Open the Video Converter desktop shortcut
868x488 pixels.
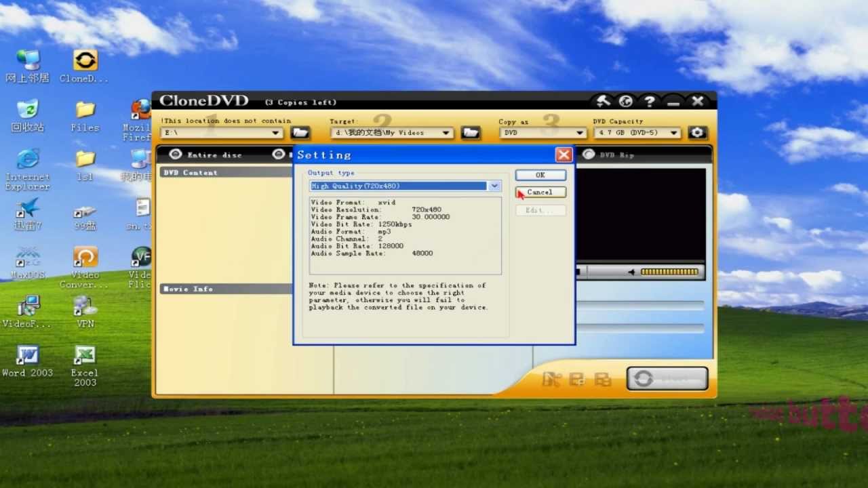tap(85, 267)
